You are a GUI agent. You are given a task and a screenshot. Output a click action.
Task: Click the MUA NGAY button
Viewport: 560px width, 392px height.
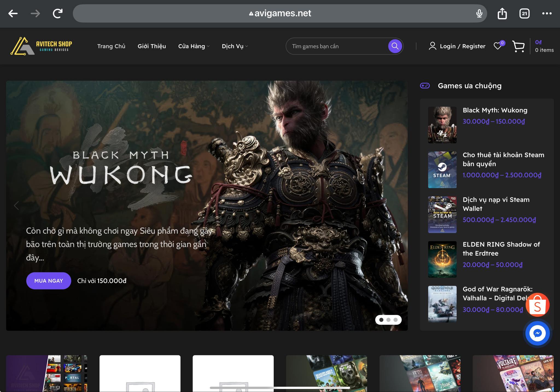[x=49, y=281]
